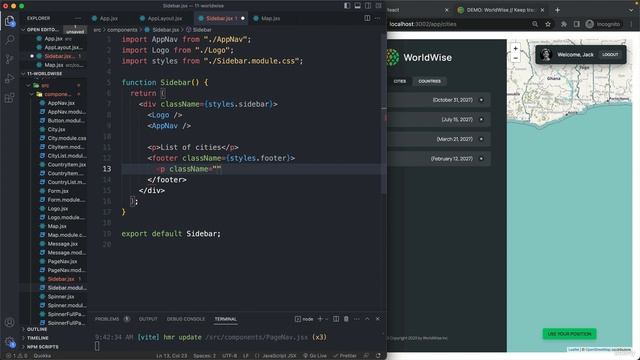The image size is (640, 360).
Task: Open the Run and Debug view
Action: (9, 78)
